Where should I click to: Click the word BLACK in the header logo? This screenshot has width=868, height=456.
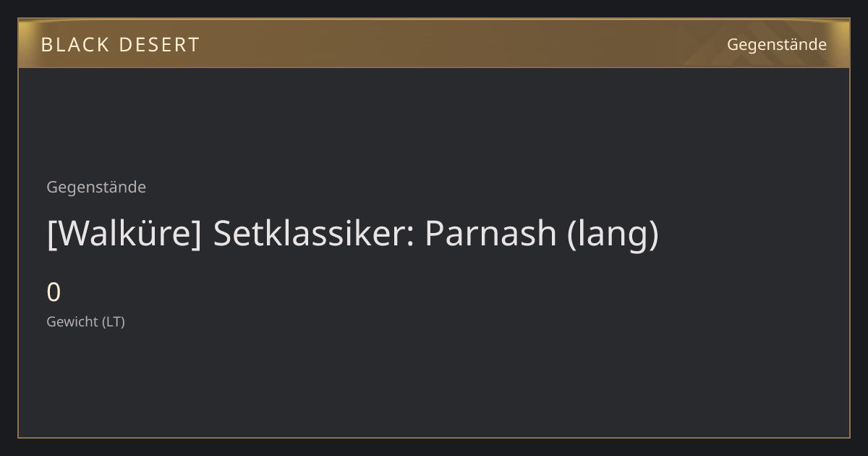[75, 45]
